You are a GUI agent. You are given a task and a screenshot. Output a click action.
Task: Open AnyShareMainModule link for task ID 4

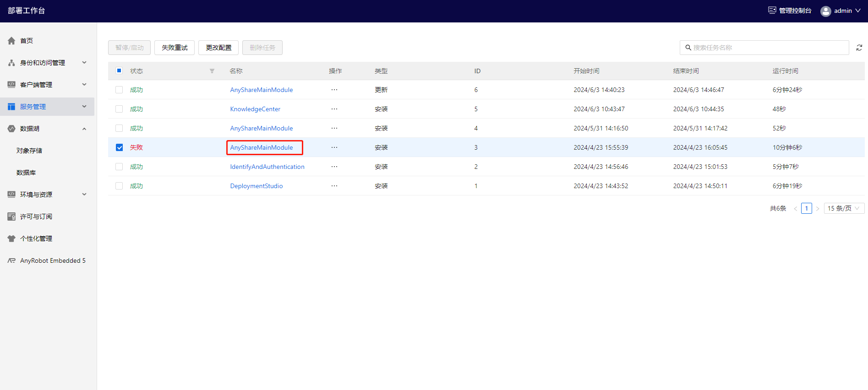262,128
